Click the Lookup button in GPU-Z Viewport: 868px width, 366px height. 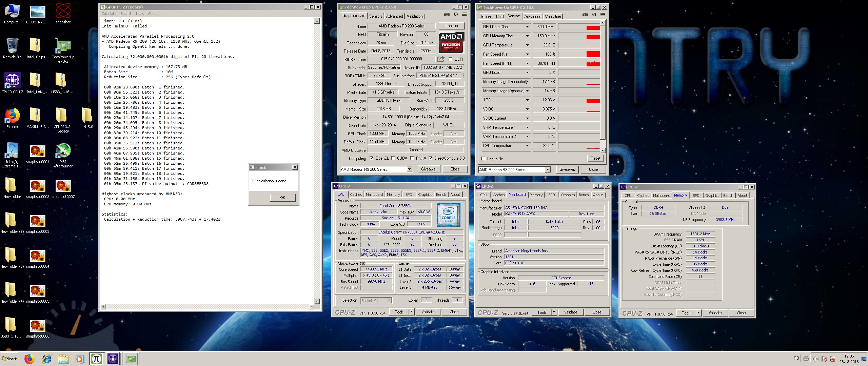[x=451, y=26]
